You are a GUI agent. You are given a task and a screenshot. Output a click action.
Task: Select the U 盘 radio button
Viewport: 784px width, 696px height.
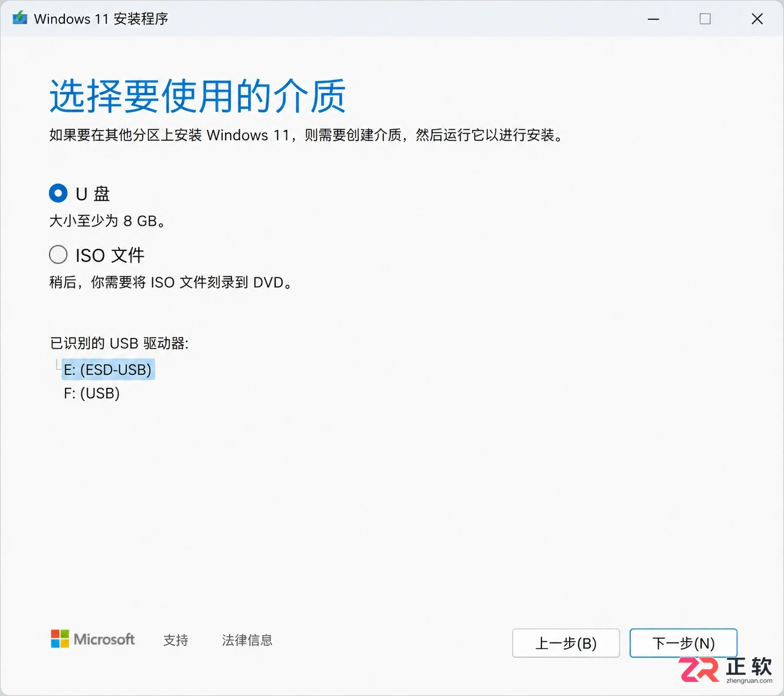(58, 193)
